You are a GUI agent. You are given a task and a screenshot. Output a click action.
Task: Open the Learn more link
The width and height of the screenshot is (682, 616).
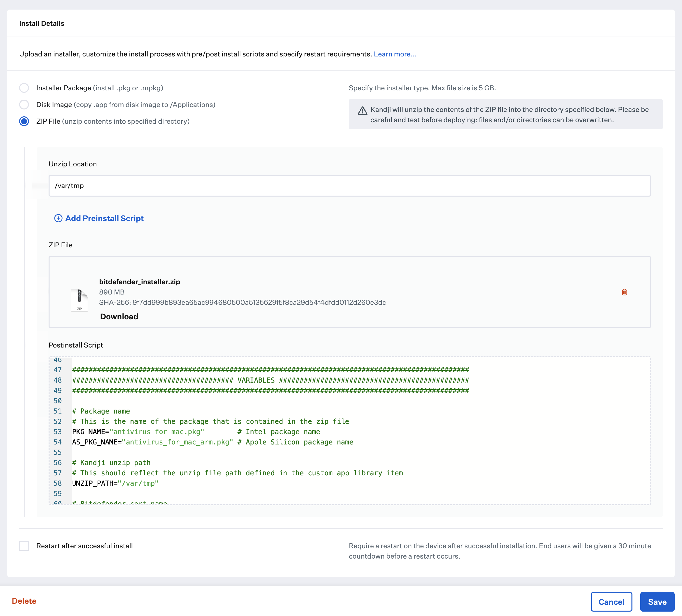[x=395, y=54]
